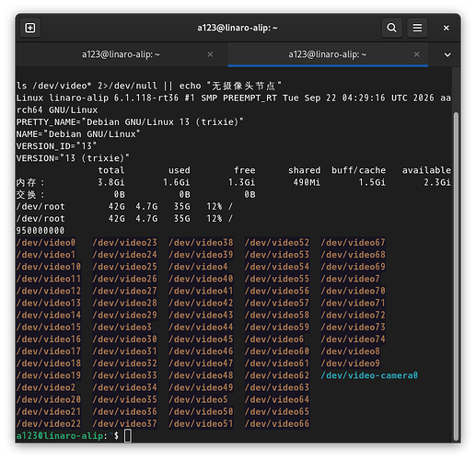Click the /dev/video23 entry
Viewport: 476px width, 460px height.
tap(125, 243)
